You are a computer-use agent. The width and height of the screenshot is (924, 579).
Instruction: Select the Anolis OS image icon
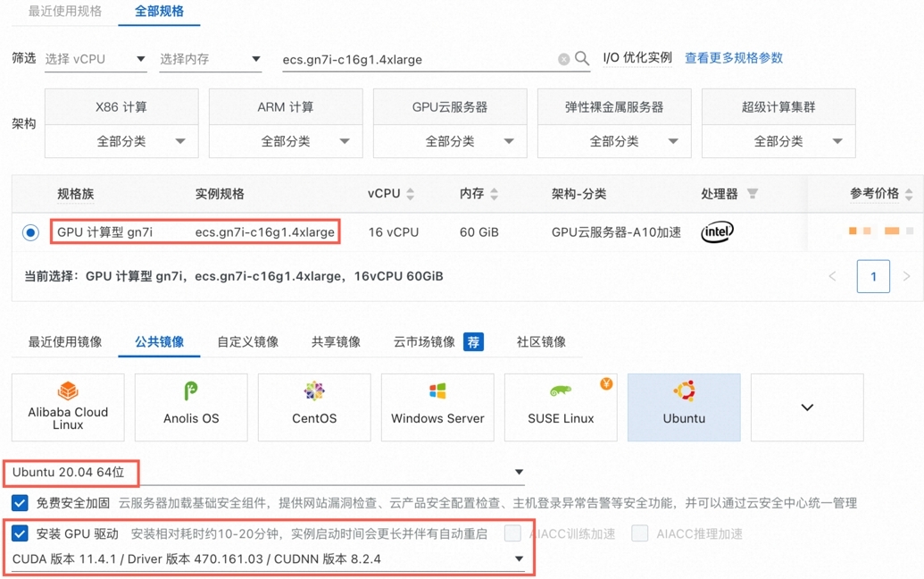(190, 407)
